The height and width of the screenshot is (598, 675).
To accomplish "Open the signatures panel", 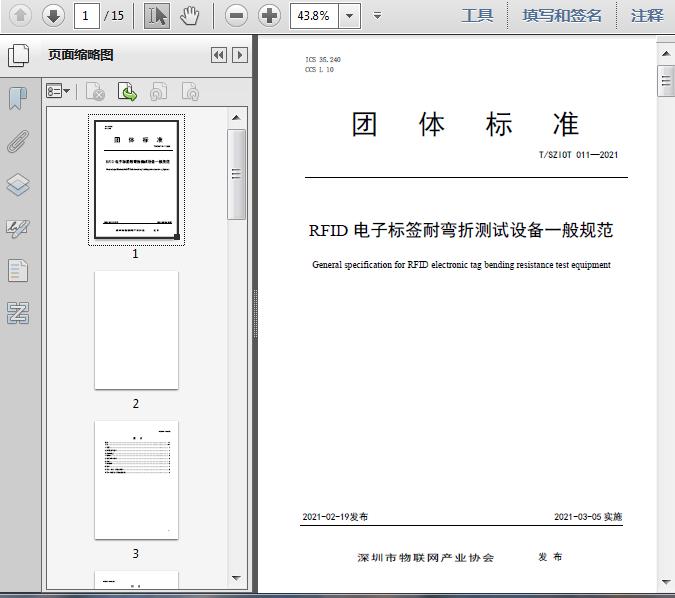I will (18, 228).
